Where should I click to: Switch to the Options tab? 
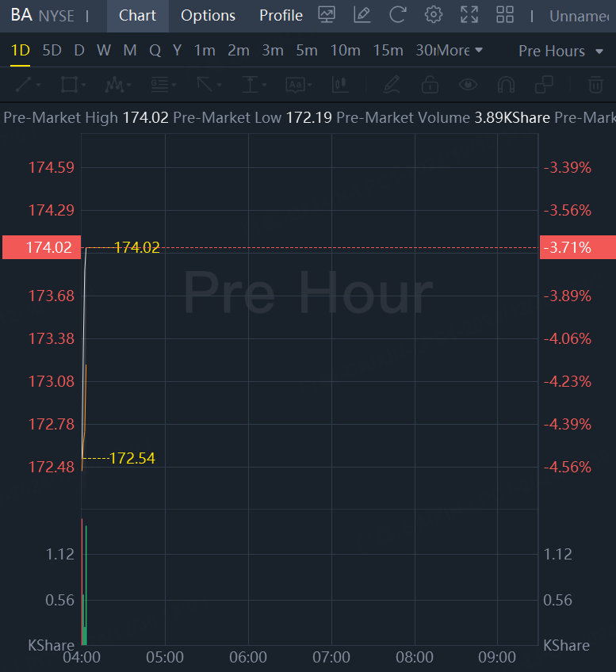208,15
